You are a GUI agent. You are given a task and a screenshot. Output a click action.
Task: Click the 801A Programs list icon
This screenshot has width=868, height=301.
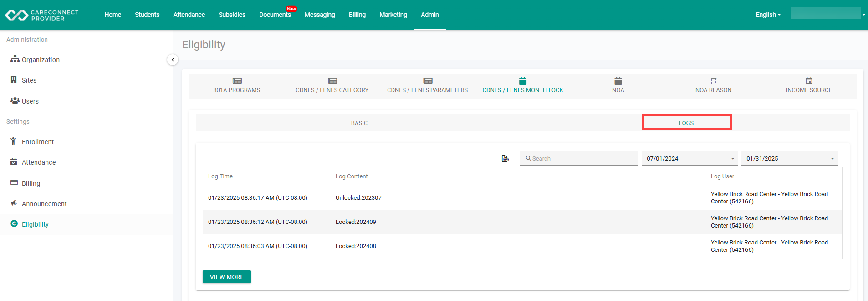point(237,81)
